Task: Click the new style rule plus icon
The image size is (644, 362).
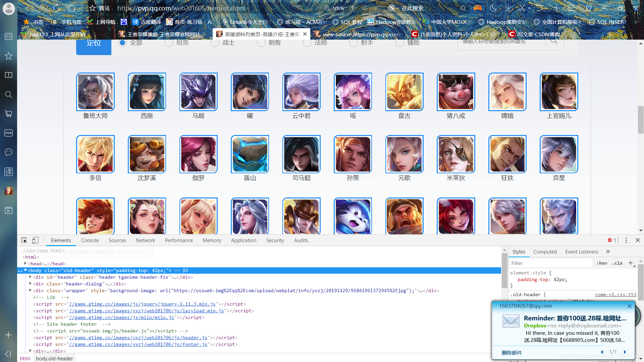Action: click(631, 263)
